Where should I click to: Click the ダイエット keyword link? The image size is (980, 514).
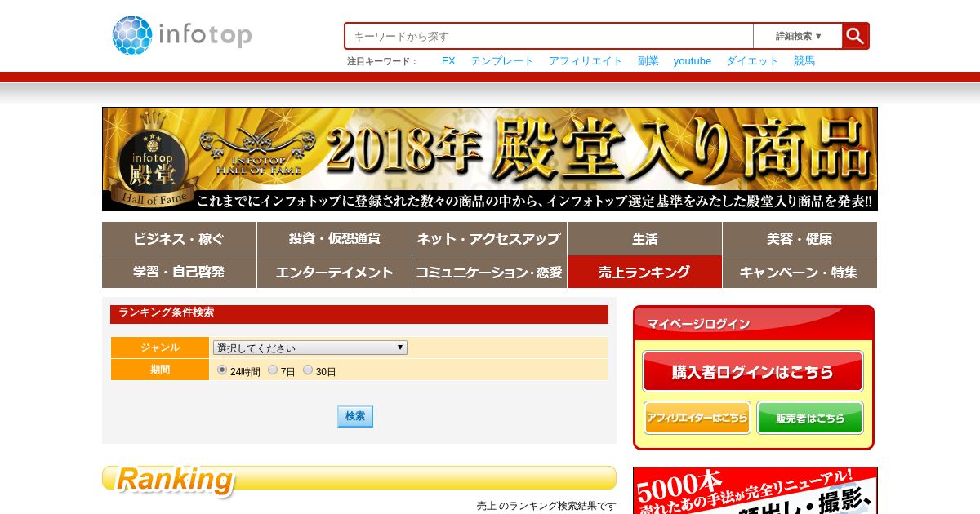[752, 61]
